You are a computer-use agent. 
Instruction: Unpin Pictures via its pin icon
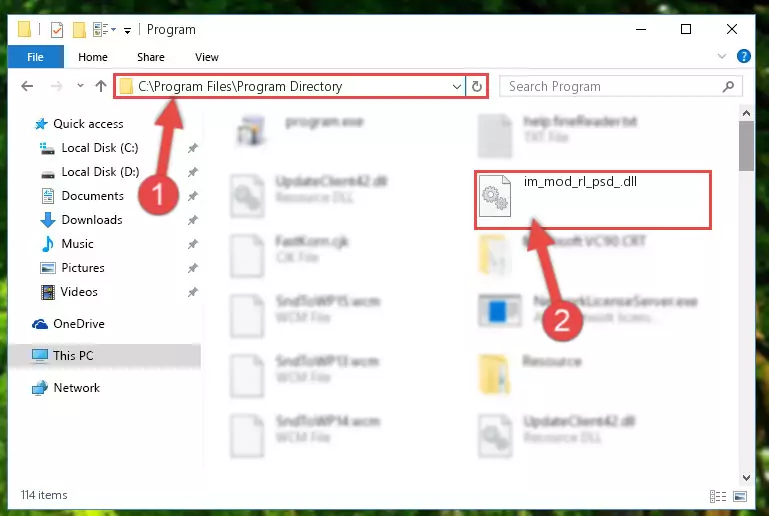(x=193, y=268)
